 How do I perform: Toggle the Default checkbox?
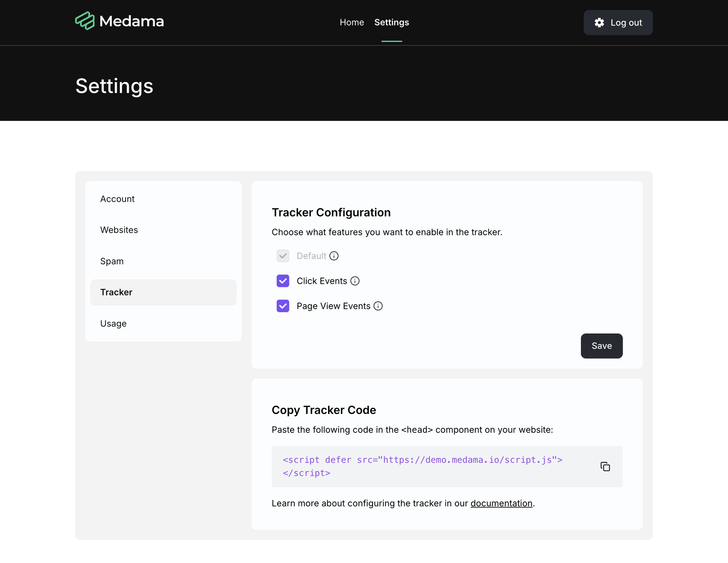283,256
